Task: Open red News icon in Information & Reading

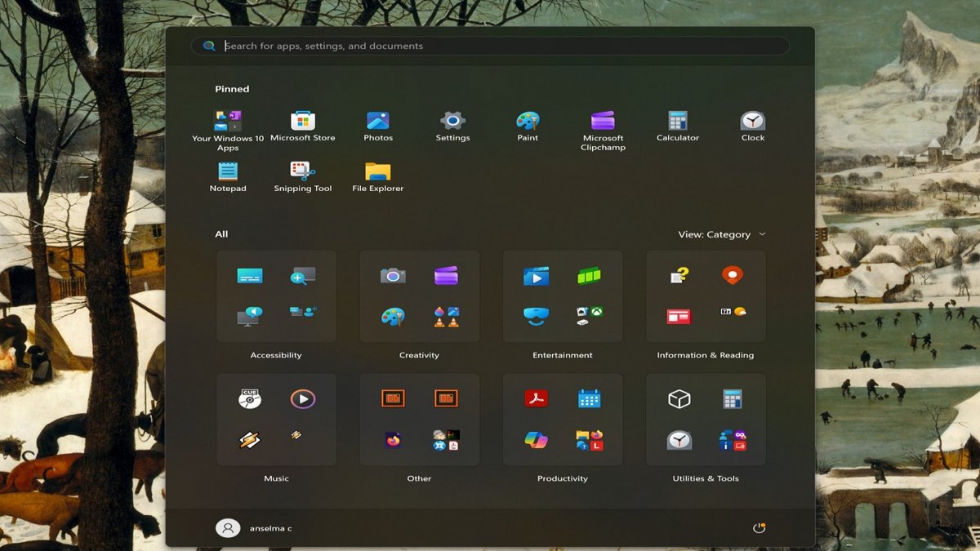Action: pos(679,317)
